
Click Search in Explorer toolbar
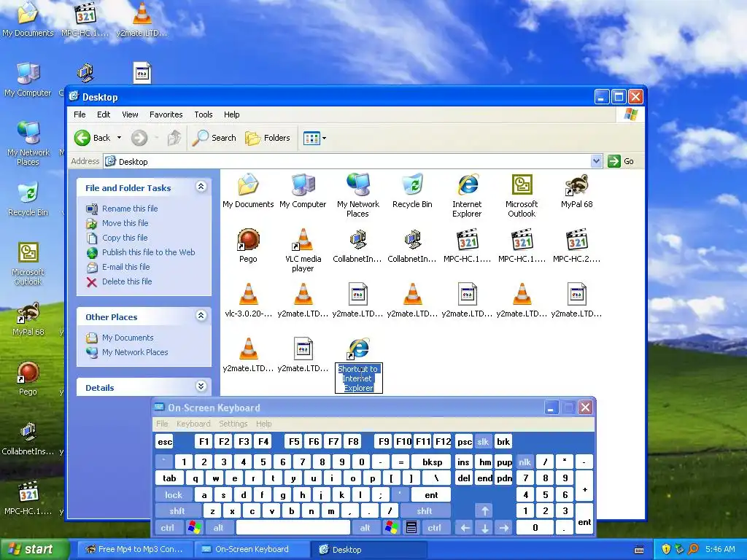tap(214, 138)
